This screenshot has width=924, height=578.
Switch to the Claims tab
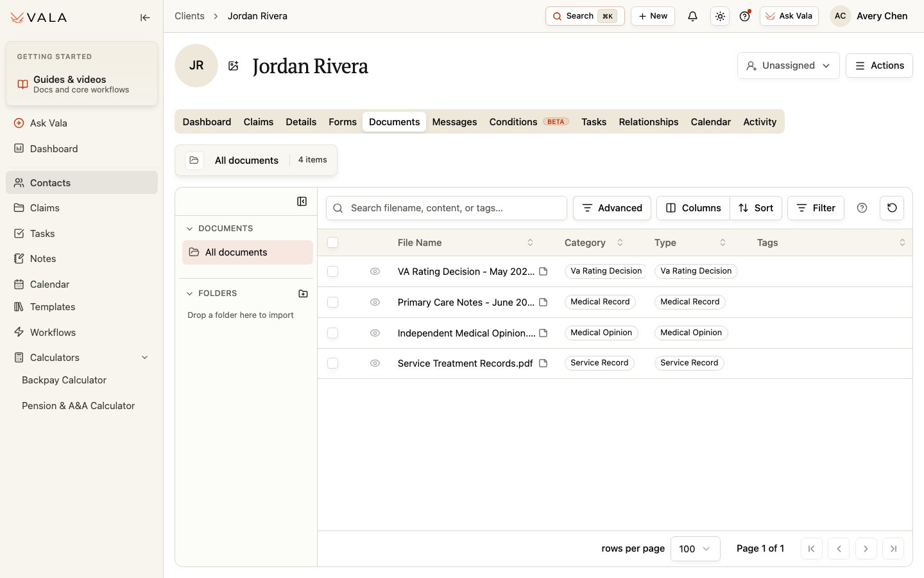[258, 122]
